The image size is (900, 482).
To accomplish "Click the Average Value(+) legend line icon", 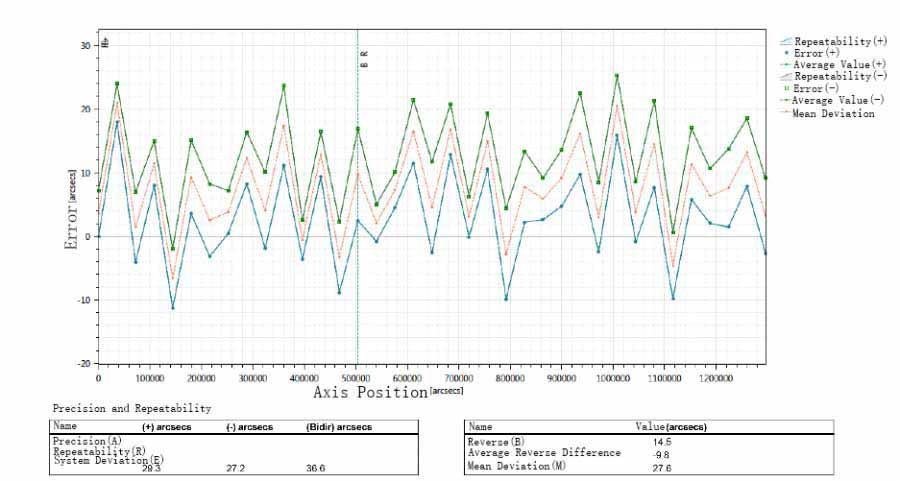I will (x=786, y=65).
